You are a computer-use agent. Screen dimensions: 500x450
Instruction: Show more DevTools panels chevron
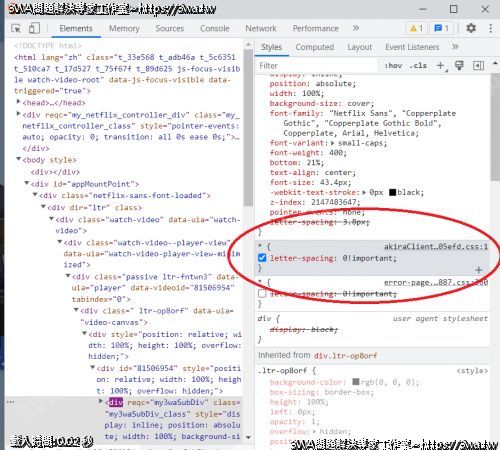356,28
